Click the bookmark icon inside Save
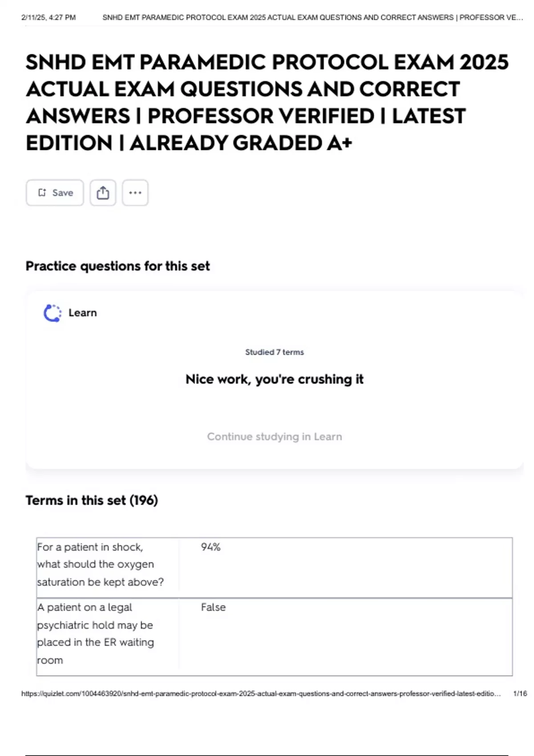Viewport: 534px width, 756px height. coord(42,193)
